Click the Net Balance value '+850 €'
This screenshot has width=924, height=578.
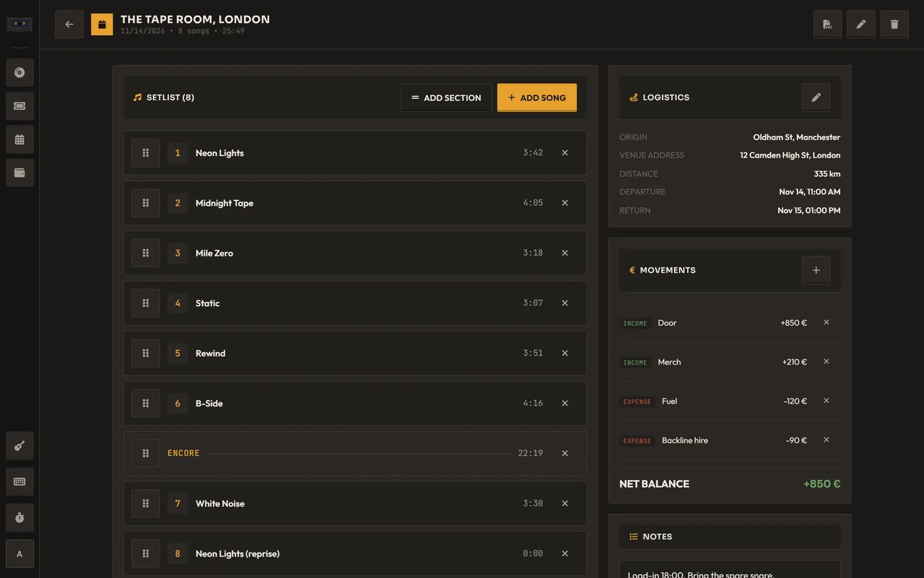pos(822,484)
